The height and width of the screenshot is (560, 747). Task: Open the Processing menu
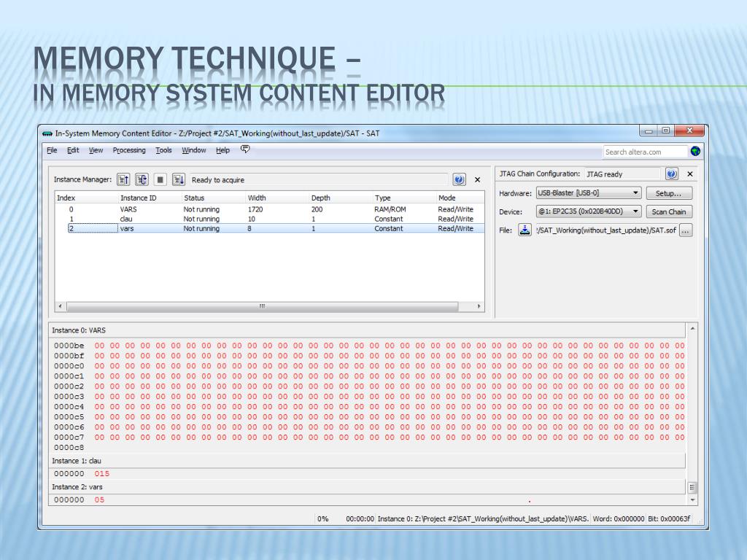pyautogui.click(x=129, y=150)
